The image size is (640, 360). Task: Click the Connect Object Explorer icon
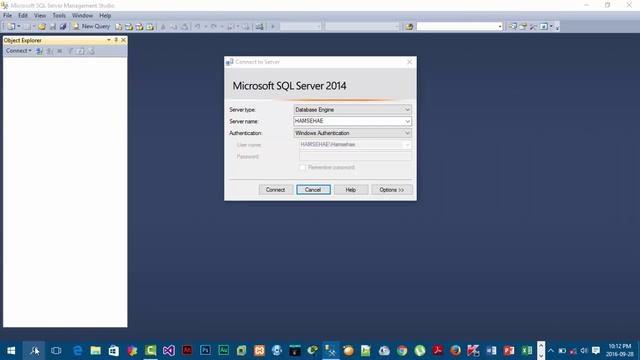click(x=40, y=51)
